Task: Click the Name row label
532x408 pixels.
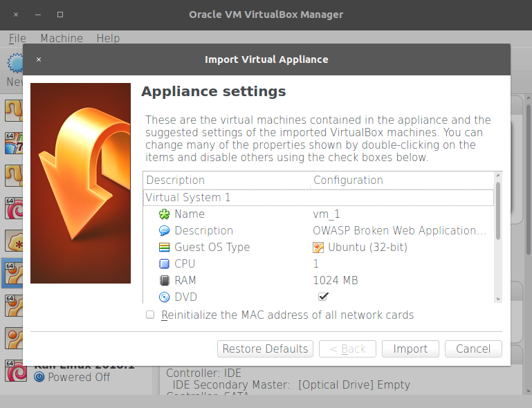Action: click(190, 214)
